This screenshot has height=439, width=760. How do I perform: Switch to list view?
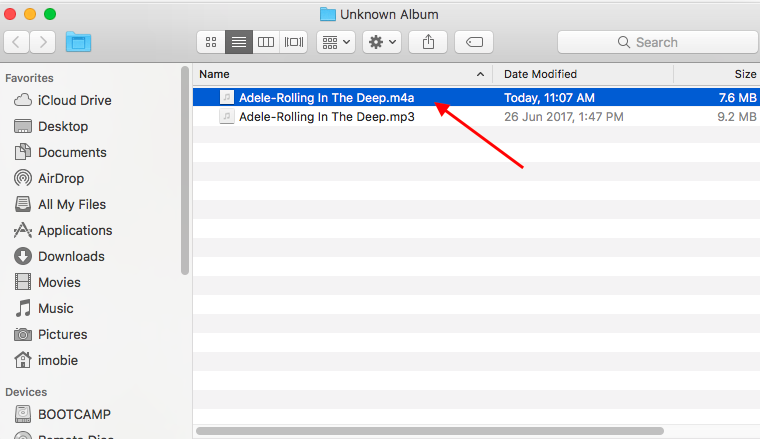pyautogui.click(x=238, y=42)
